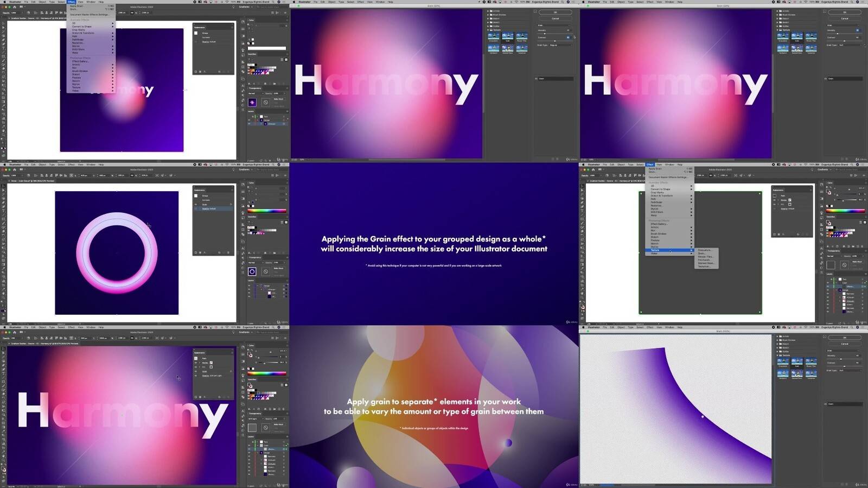Screen dimensions: 868x488
Task: Click the Transparency thumbnail in the ring artwork window
Action: tap(252, 271)
